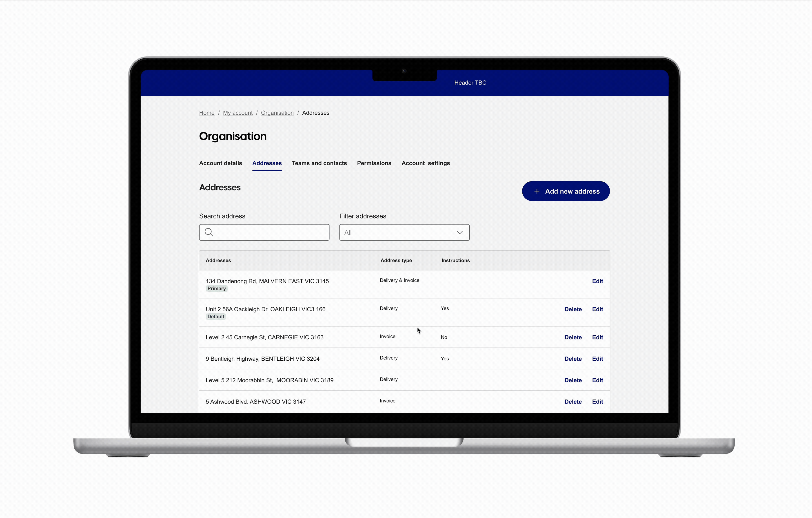
Task: Click the Header TBC text in the banner
Action: 470,83
